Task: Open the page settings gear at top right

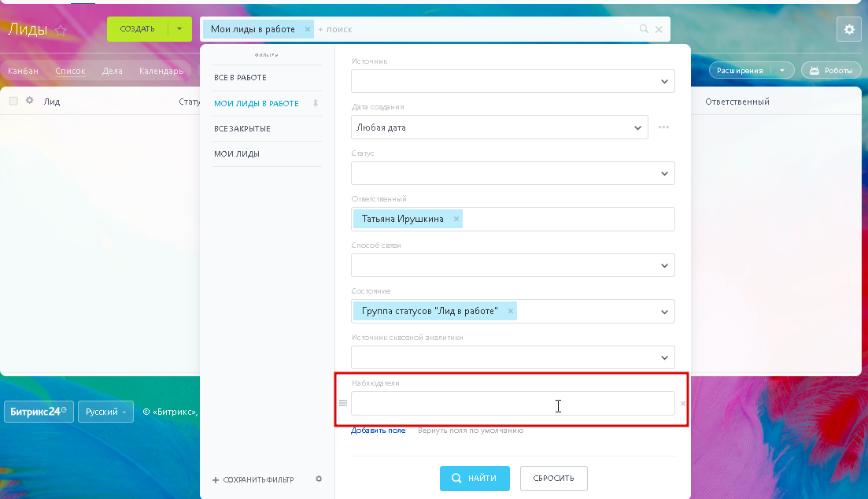Action: point(849,29)
